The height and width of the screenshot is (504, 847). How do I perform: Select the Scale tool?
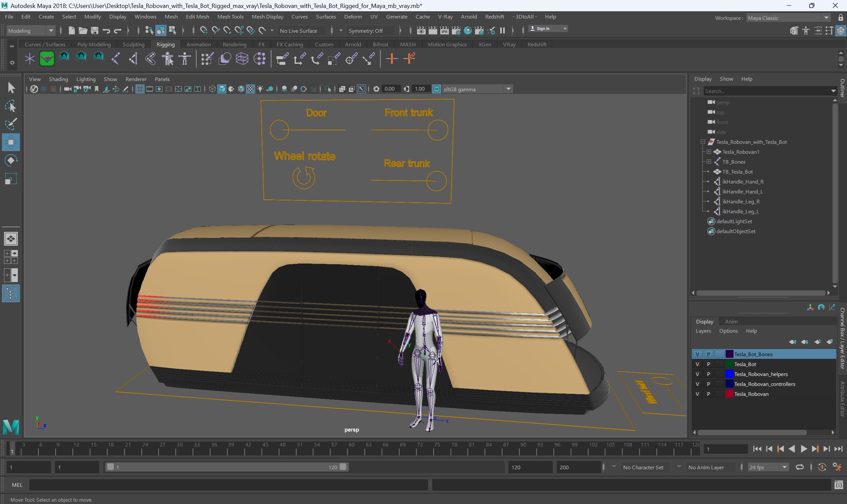click(11, 179)
